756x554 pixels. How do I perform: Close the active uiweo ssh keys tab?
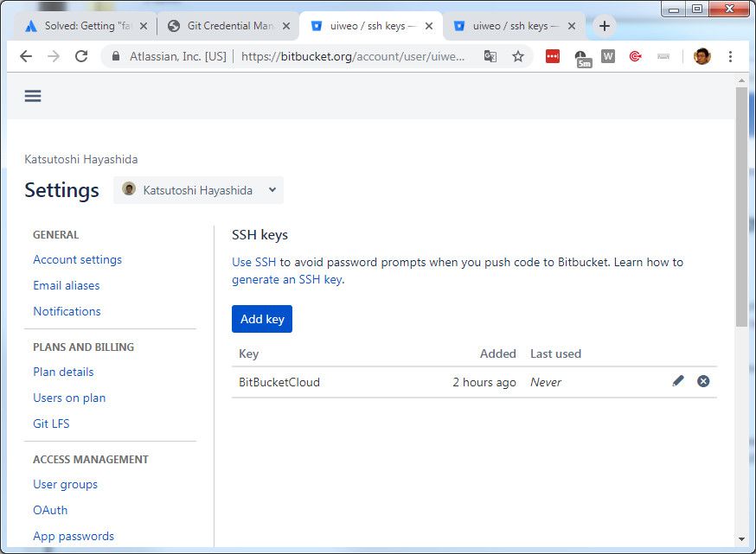pyautogui.click(x=429, y=26)
